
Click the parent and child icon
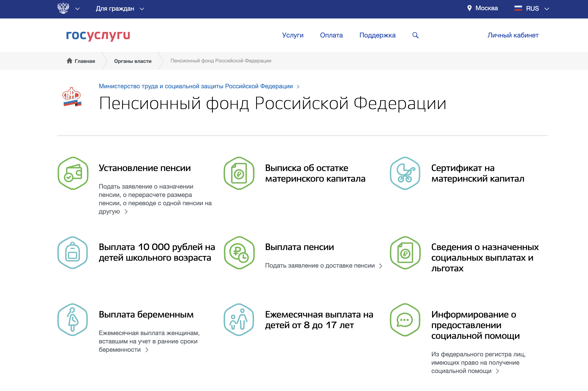(x=239, y=320)
